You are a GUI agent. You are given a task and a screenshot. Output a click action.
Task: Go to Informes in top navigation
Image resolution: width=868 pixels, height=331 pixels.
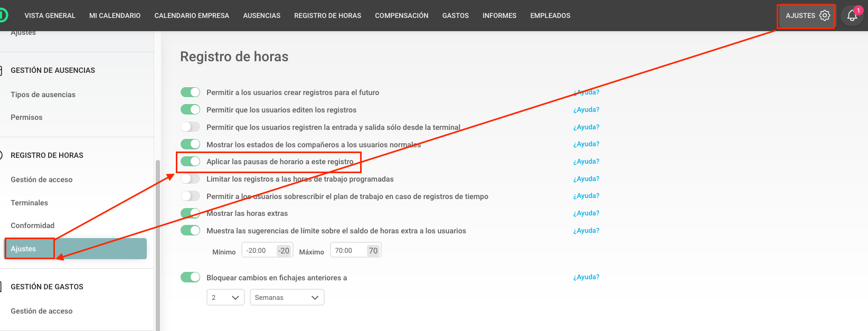click(x=499, y=16)
